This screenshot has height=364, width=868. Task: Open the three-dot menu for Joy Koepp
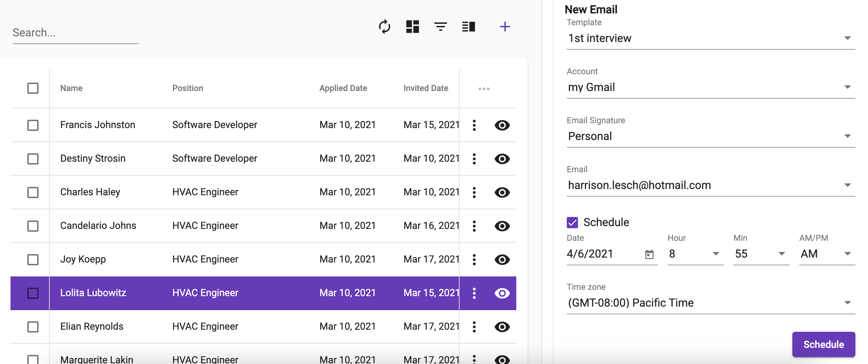(474, 260)
